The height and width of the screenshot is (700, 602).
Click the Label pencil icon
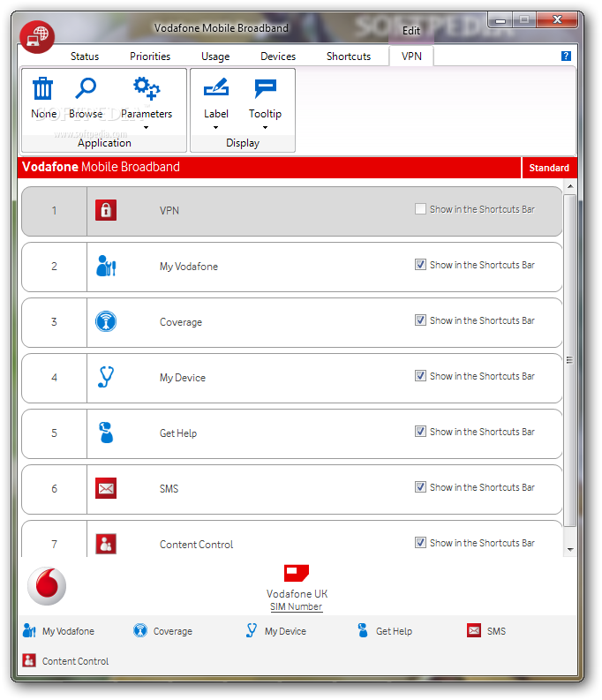[216, 87]
